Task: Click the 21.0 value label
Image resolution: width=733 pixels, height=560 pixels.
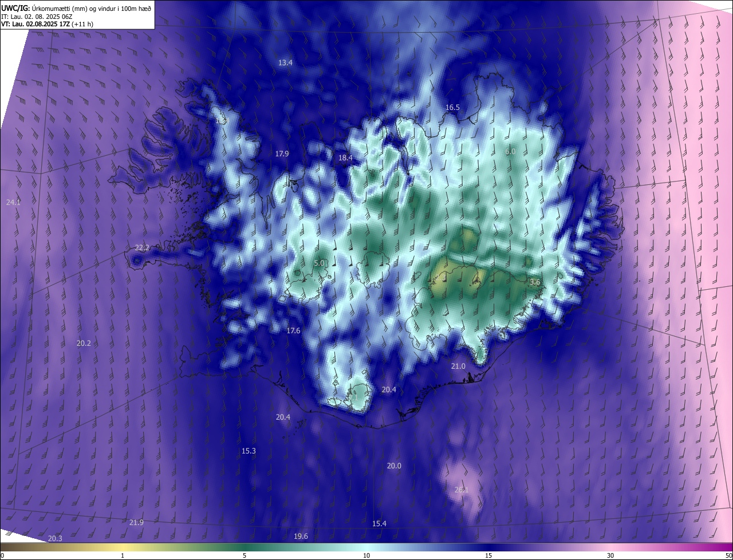Action: [458, 366]
